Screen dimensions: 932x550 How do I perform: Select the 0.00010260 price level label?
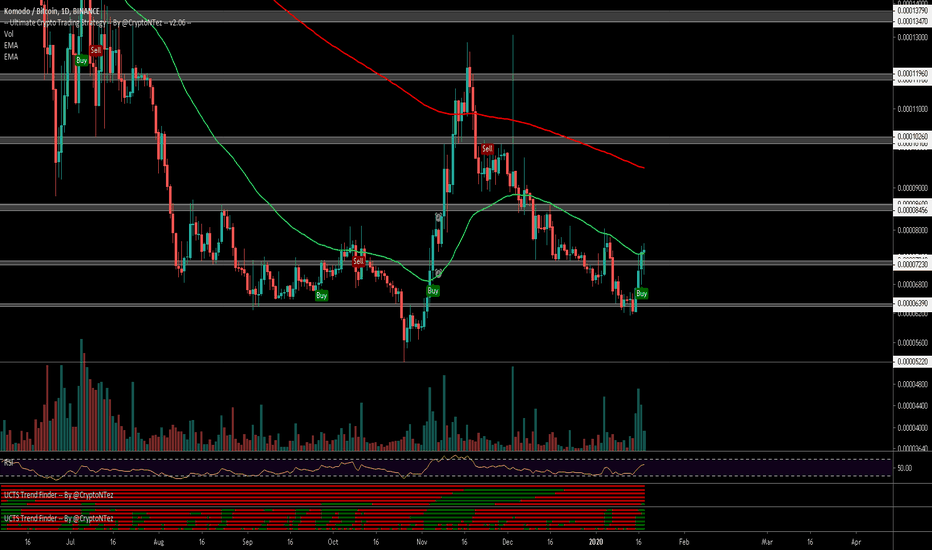coord(912,137)
